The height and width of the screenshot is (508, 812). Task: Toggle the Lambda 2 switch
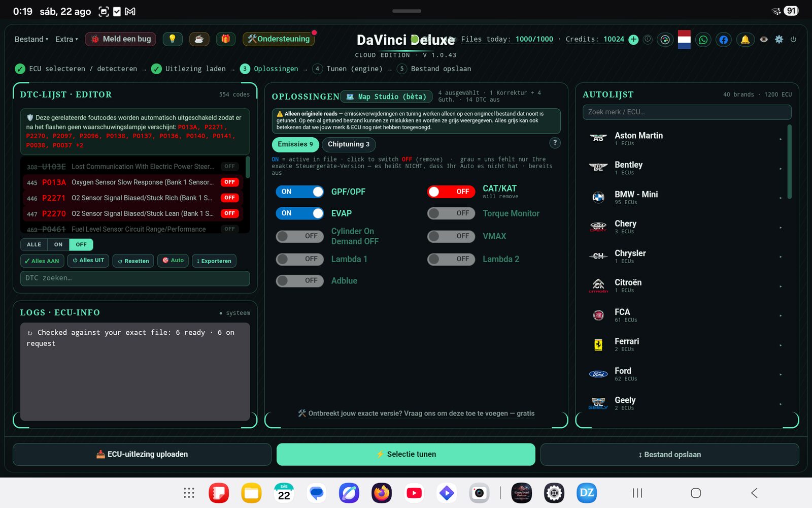pos(451,259)
